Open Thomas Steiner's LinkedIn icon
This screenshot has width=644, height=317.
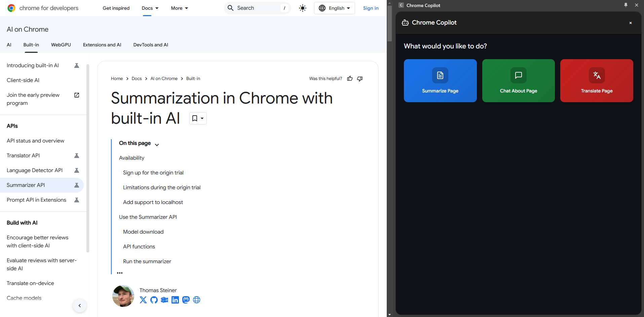tap(175, 300)
